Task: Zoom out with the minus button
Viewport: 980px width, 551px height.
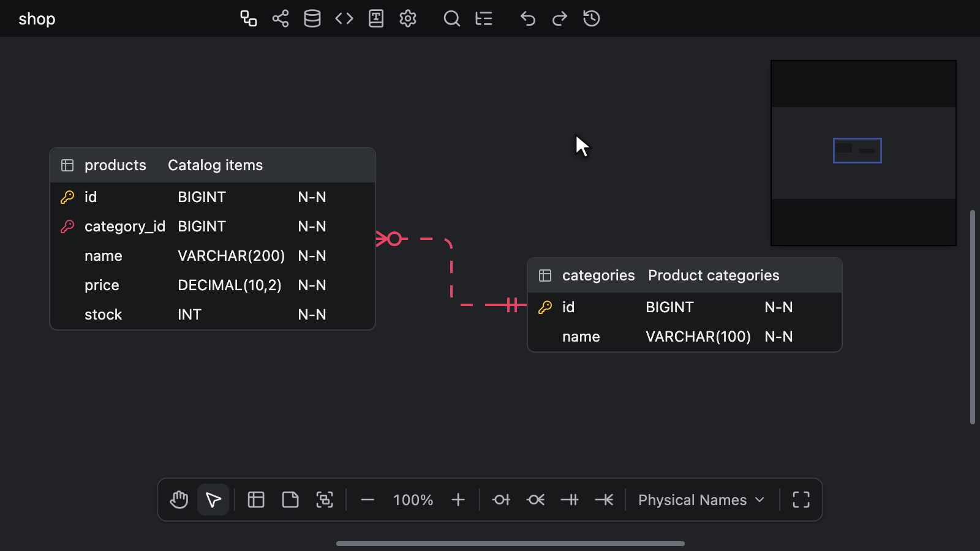Action: coord(367,500)
